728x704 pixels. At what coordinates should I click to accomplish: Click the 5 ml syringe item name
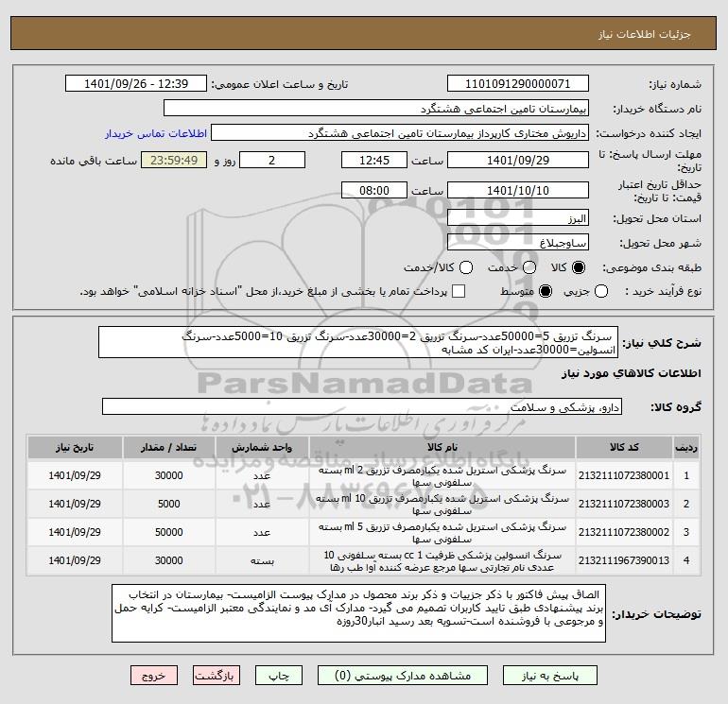[442, 533]
